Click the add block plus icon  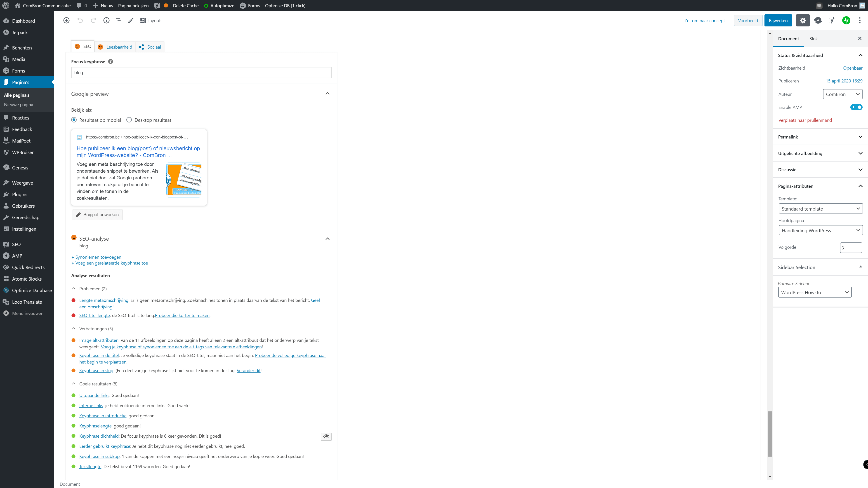point(66,21)
